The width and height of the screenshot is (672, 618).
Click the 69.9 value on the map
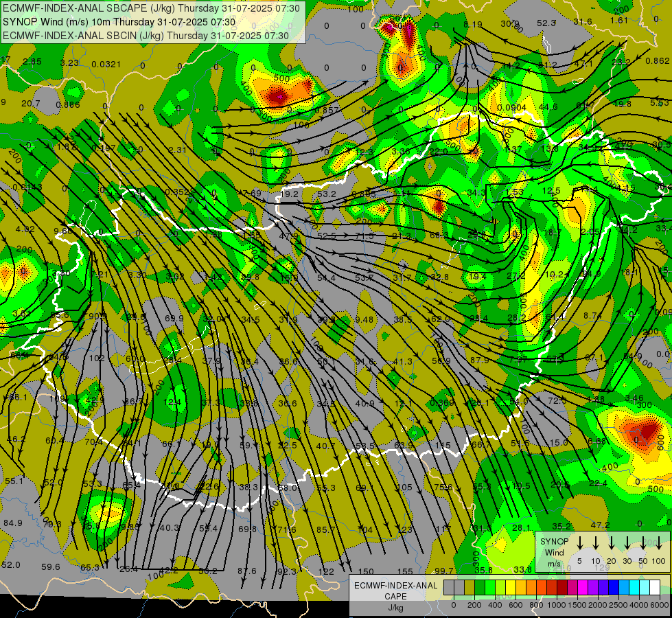(x=174, y=318)
